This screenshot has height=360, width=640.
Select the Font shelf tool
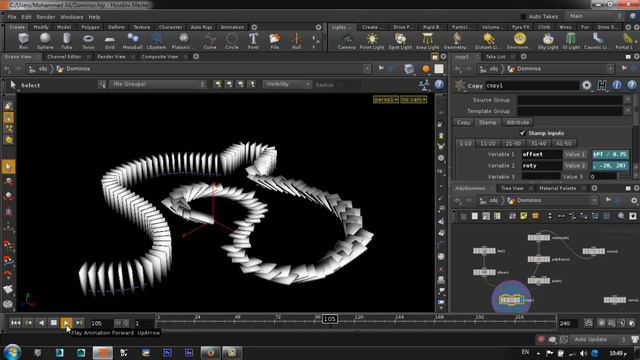253,41
